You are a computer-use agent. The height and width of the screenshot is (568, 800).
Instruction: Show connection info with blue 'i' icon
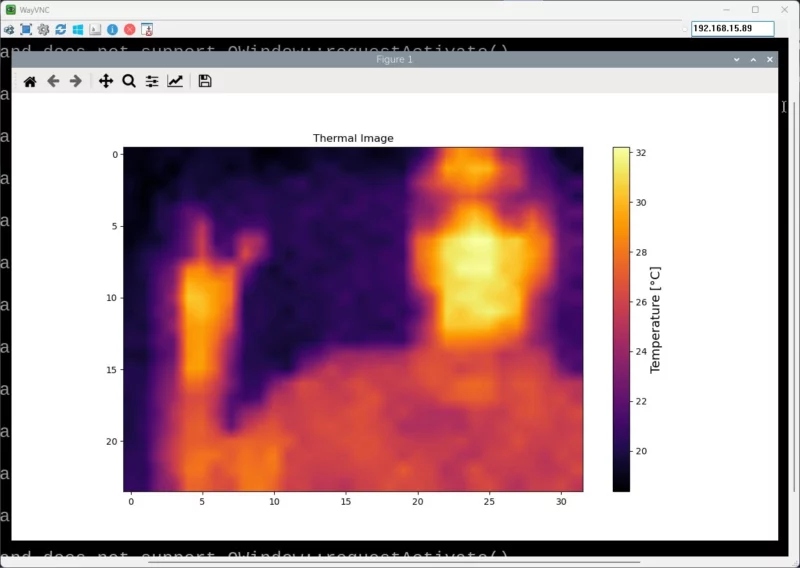tap(112, 29)
